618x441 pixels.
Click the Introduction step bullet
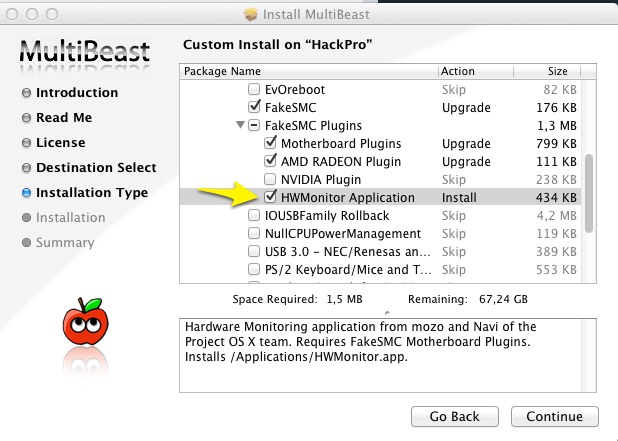pyautogui.click(x=26, y=93)
